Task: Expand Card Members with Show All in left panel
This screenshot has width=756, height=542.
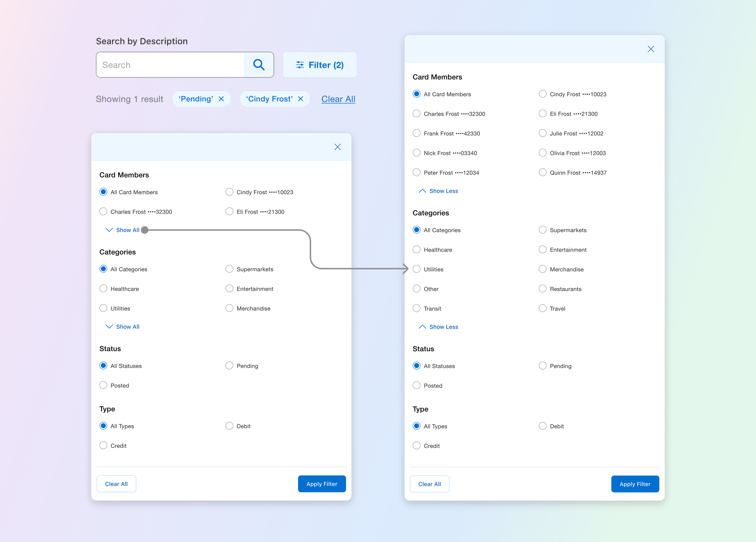Action: [123, 230]
